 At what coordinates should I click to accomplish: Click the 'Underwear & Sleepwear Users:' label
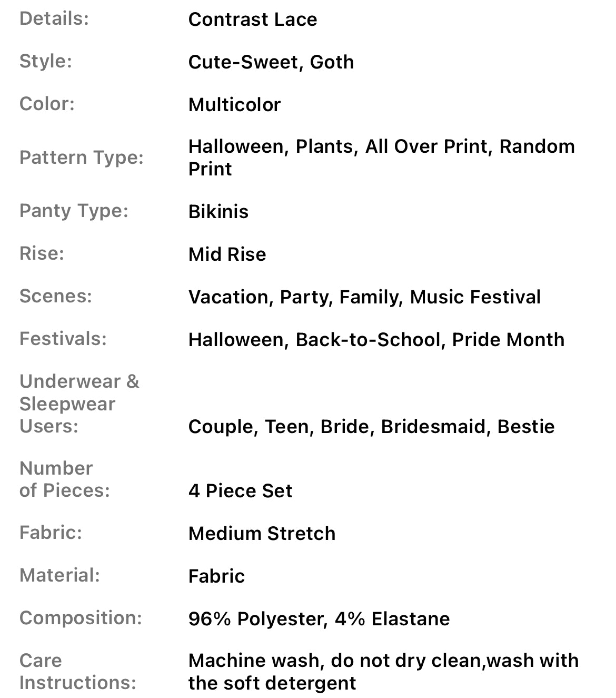point(79,404)
